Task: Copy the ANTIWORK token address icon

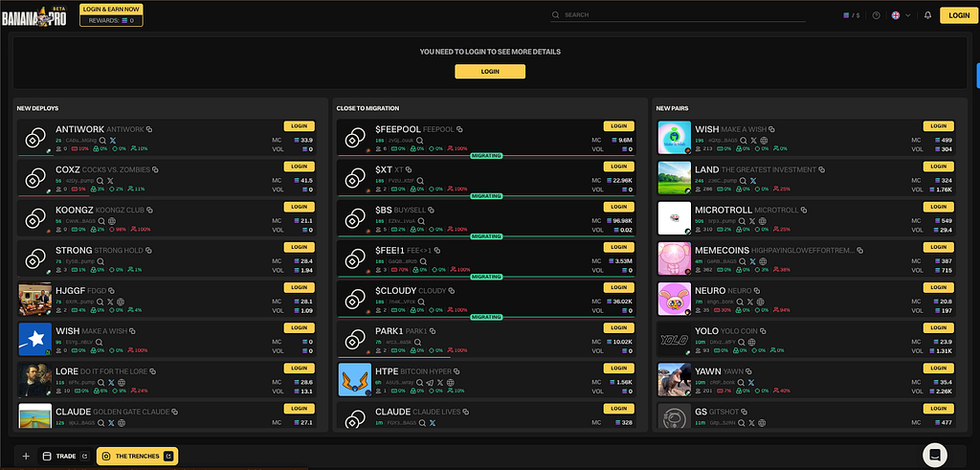Action: [149, 129]
